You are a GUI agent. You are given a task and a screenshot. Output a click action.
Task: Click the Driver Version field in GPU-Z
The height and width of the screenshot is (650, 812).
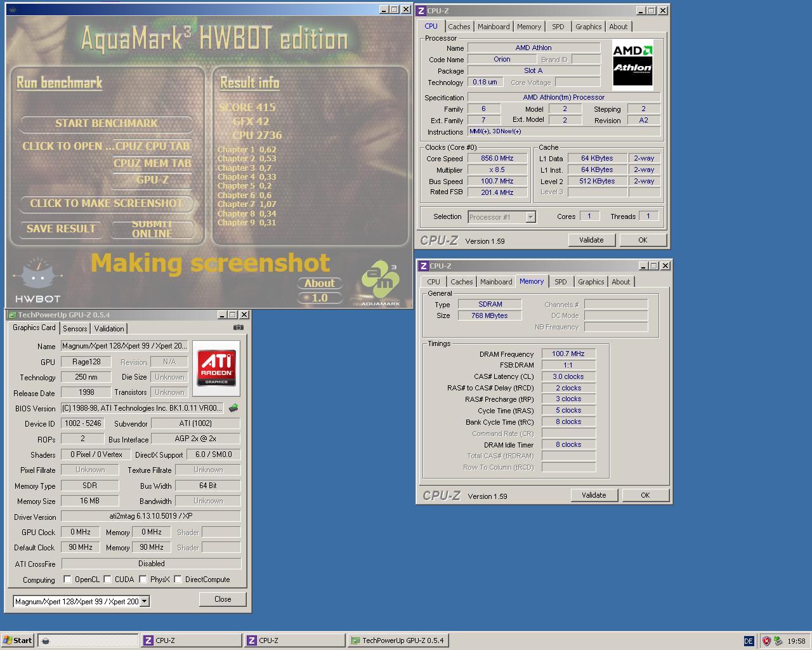coord(151,516)
